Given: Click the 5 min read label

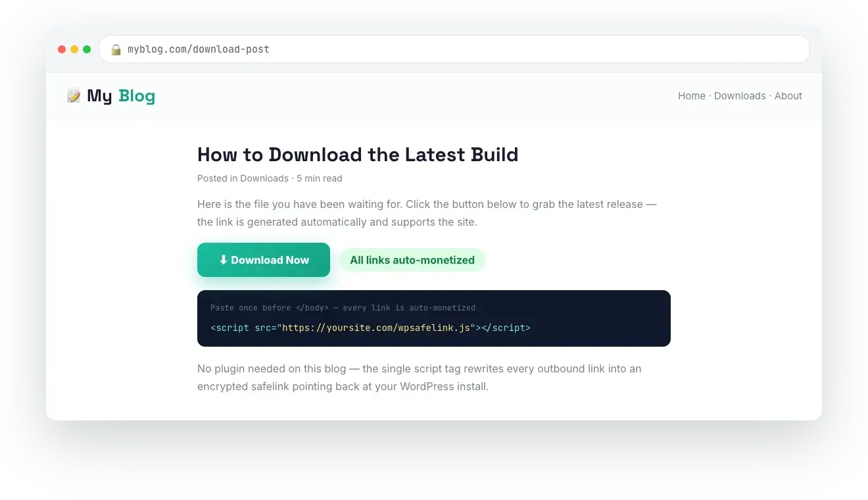Looking at the screenshot, I should [319, 178].
